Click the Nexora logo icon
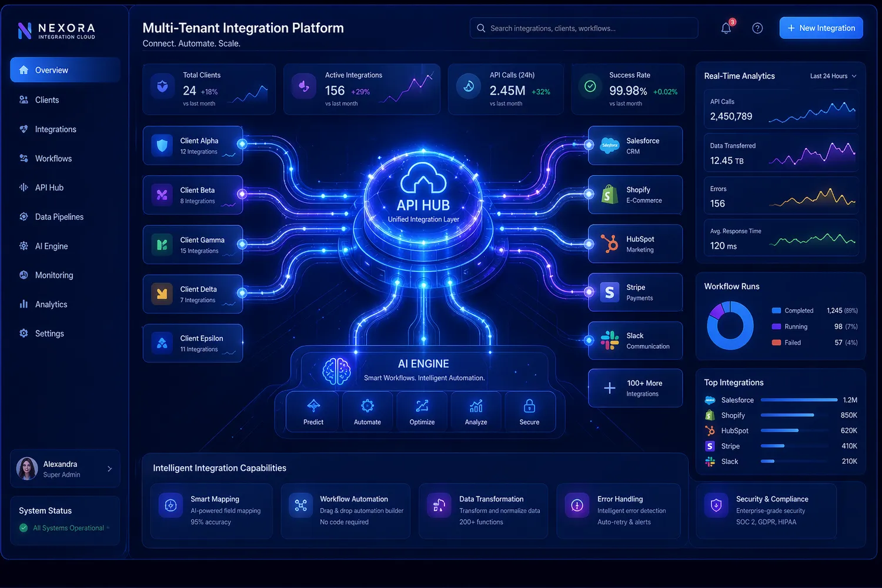Image resolution: width=882 pixels, height=588 pixels. tap(25, 31)
